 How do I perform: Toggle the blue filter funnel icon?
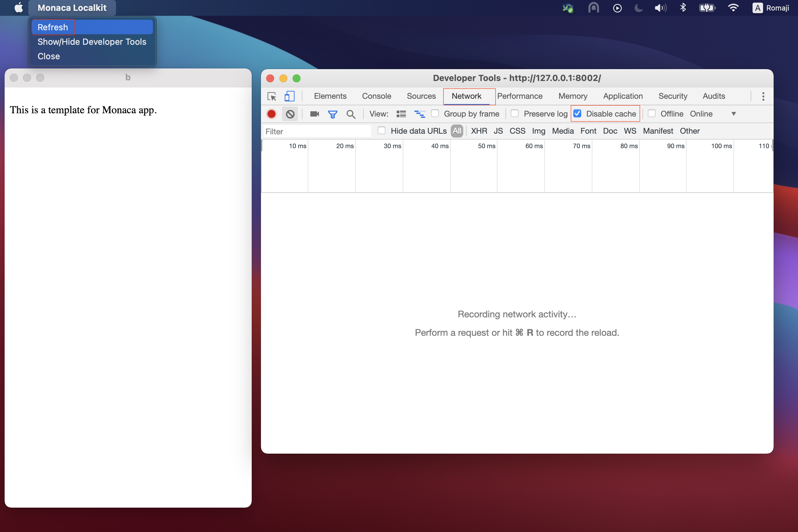point(332,114)
